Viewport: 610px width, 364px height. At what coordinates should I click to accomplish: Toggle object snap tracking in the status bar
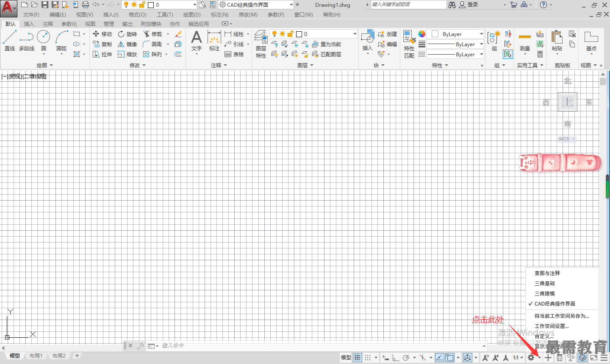[x=440, y=358]
